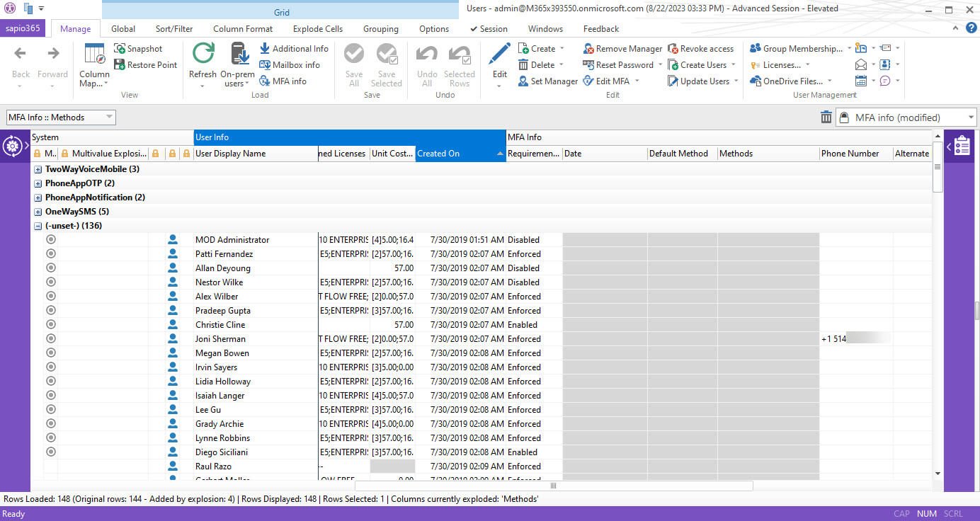The height and width of the screenshot is (521, 980).
Task: Open the Grouping ribbon tab
Action: pos(381,29)
